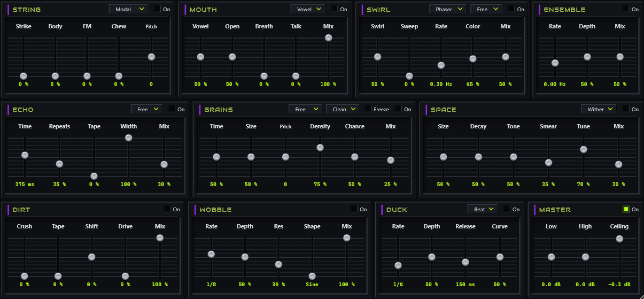
Task: Disable the MASTER module On checkbox
Action: 626,209
